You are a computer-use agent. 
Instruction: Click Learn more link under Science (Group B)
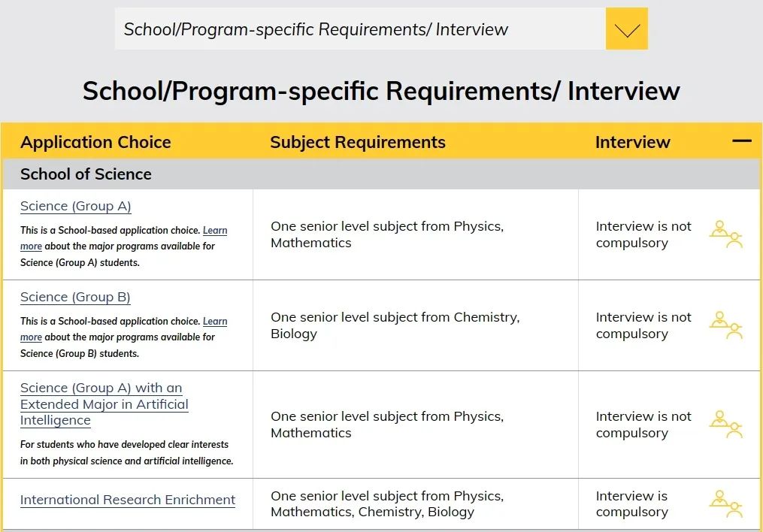(x=214, y=322)
